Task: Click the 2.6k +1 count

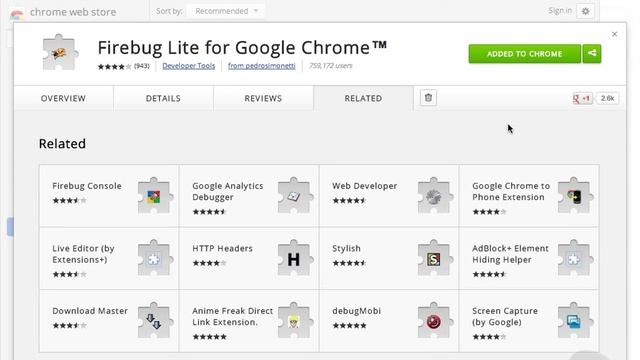Action: [x=607, y=98]
